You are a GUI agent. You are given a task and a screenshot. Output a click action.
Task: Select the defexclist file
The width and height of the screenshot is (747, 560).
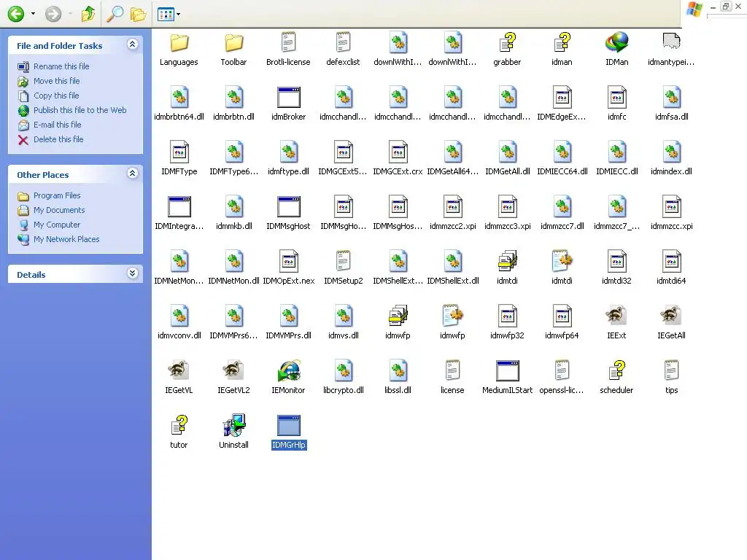(x=343, y=49)
